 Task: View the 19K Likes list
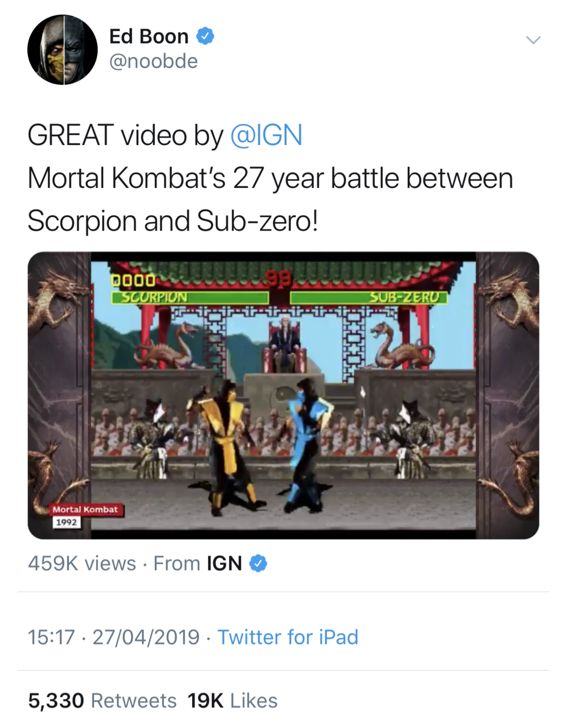pyautogui.click(x=232, y=701)
